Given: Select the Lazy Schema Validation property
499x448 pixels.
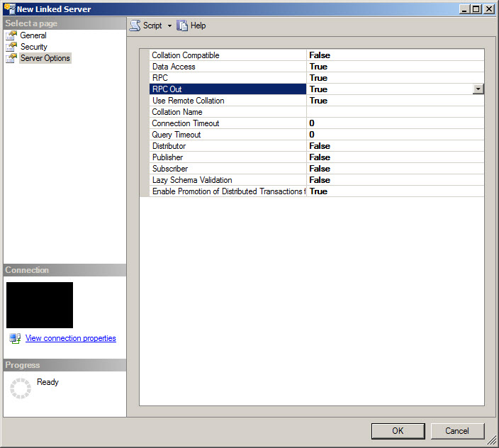Looking at the screenshot, I should coord(228,180).
